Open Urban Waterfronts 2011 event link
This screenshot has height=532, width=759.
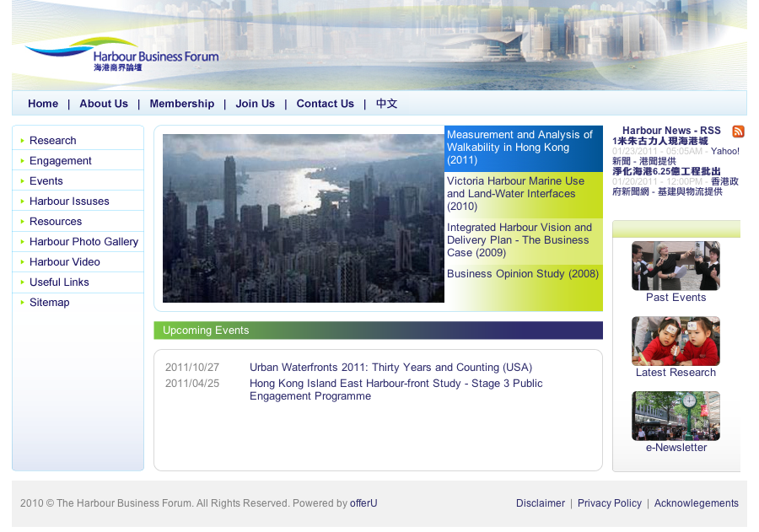390,368
